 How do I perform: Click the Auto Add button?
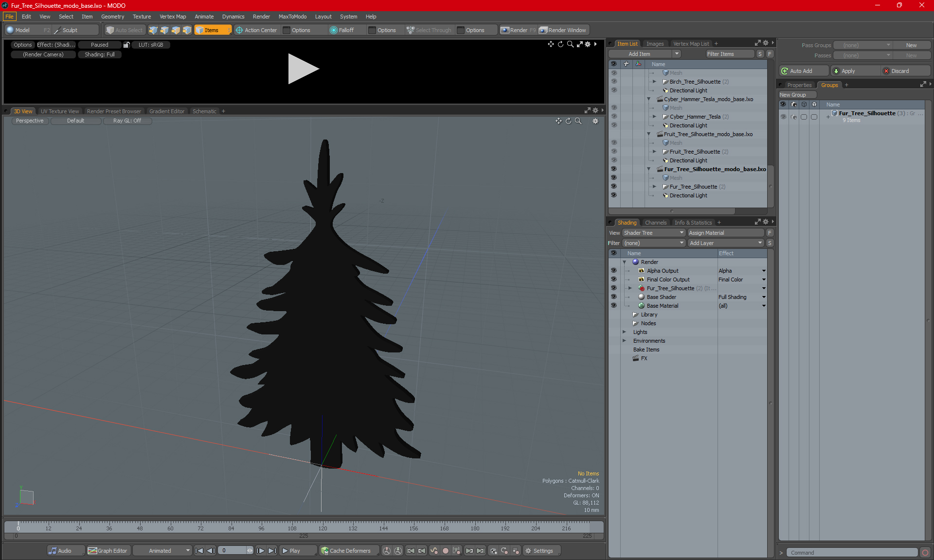click(804, 71)
